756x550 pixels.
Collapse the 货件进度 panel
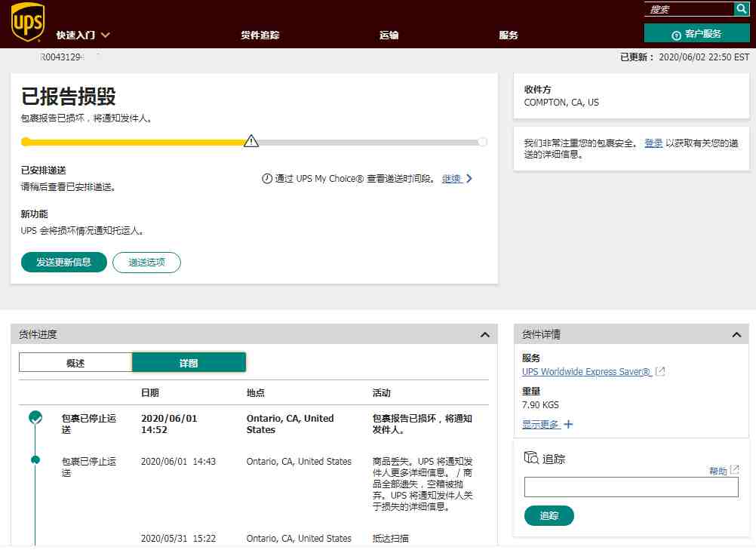(x=485, y=334)
